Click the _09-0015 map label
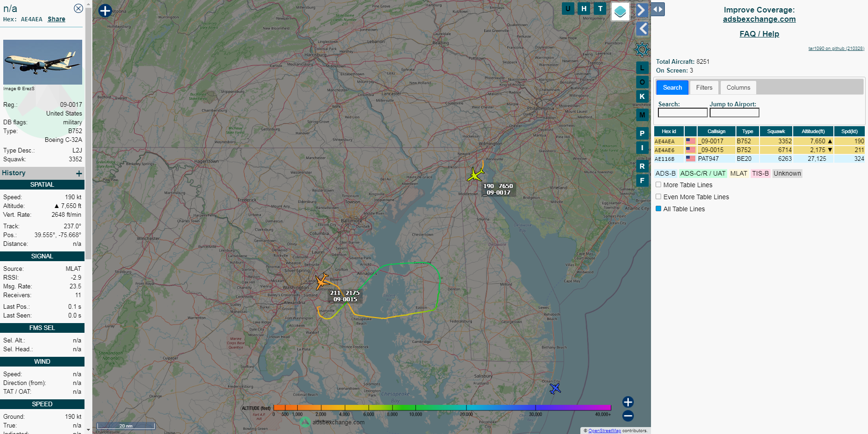Screen dimensions: 868x434 tap(344, 296)
